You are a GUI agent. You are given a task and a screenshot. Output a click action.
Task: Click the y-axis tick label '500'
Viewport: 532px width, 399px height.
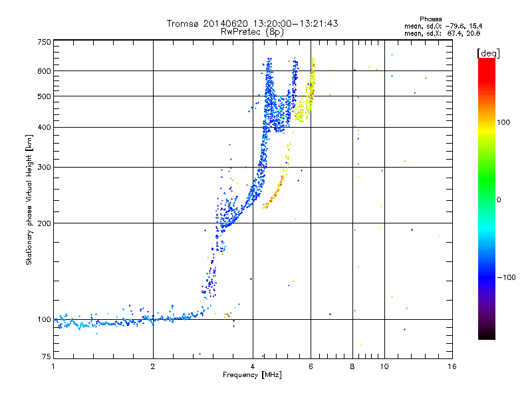44,96
